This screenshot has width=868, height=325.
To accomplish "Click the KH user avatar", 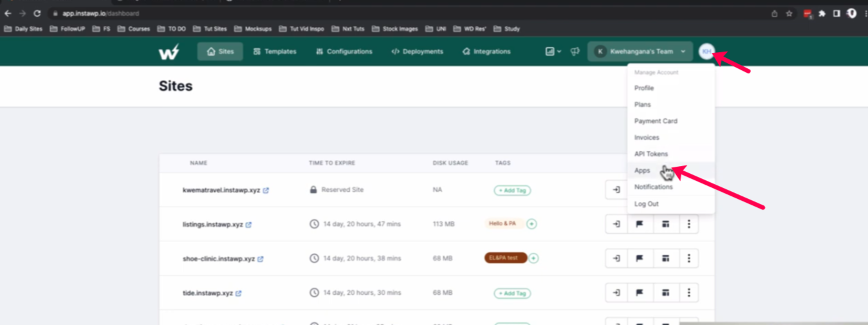I will pyautogui.click(x=706, y=51).
